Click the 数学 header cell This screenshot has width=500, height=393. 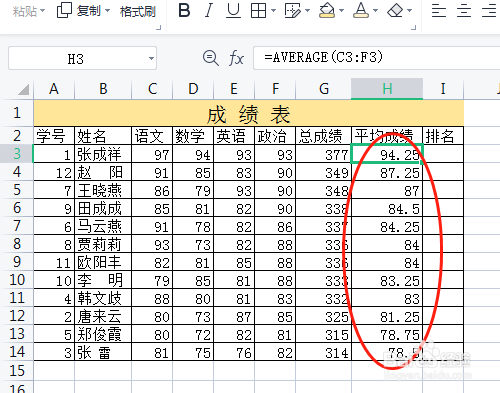pyautogui.click(x=193, y=136)
